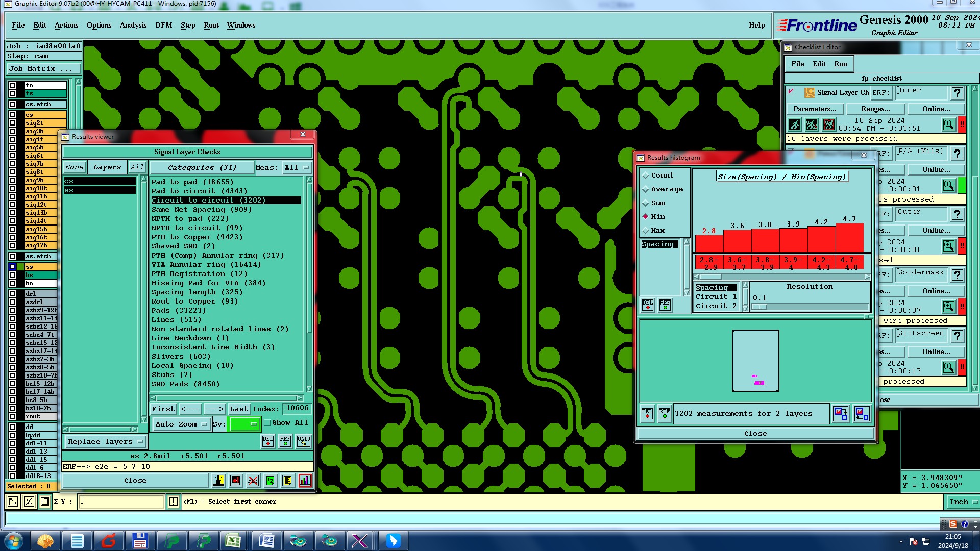Image resolution: width=980 pixels, height=551 pixels.
Task: Click the red running-man icon in checklist
Action: pyautogui.click(x=829, y=124)
